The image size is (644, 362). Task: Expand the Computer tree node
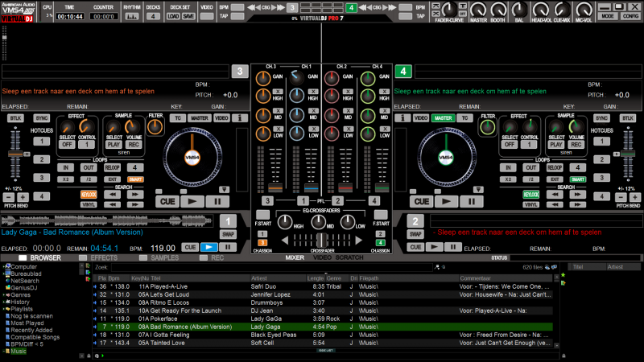[x=4, y=266]
